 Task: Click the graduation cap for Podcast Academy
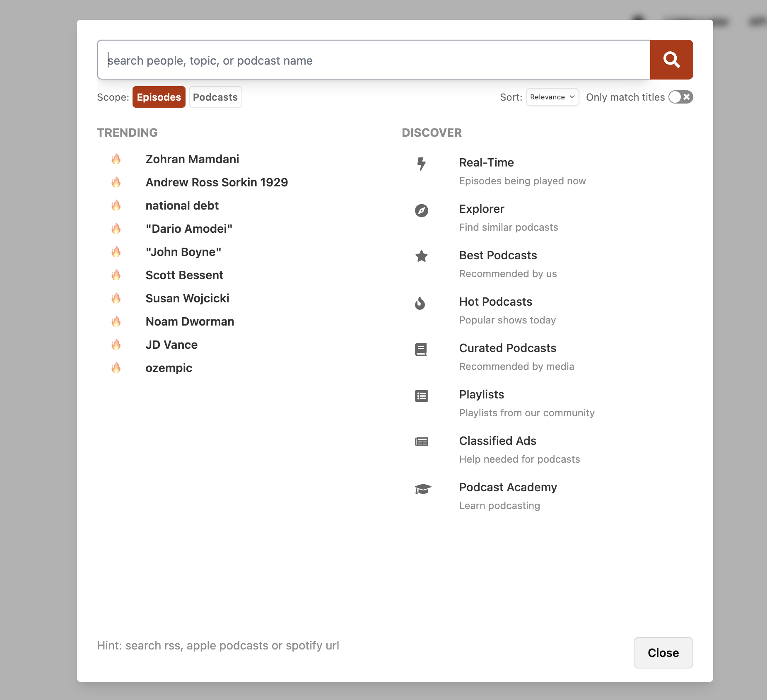[x=423, y=489]
